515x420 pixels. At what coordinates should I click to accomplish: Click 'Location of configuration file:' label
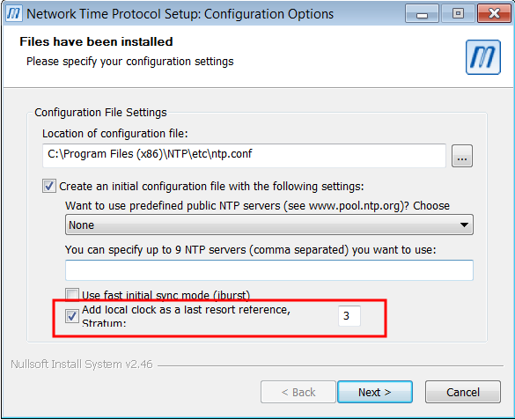pos(115,134)
